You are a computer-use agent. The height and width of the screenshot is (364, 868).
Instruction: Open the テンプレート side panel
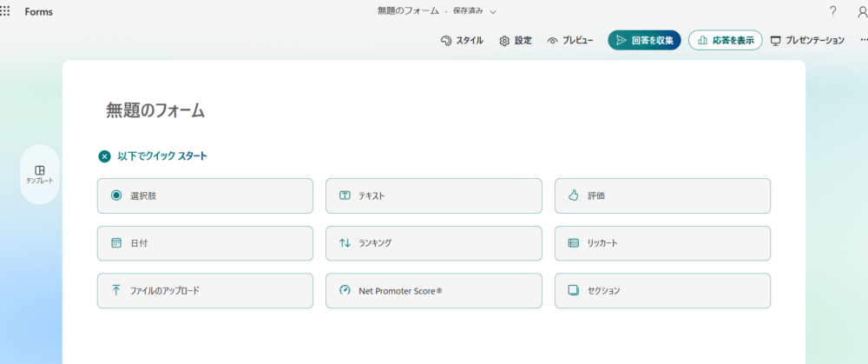point(39,174)
